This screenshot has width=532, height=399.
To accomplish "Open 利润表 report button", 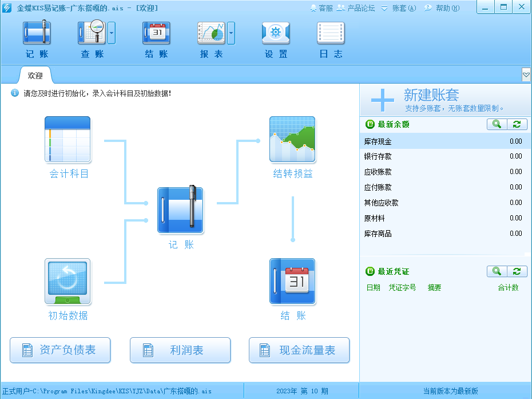I will pos(180,350).
